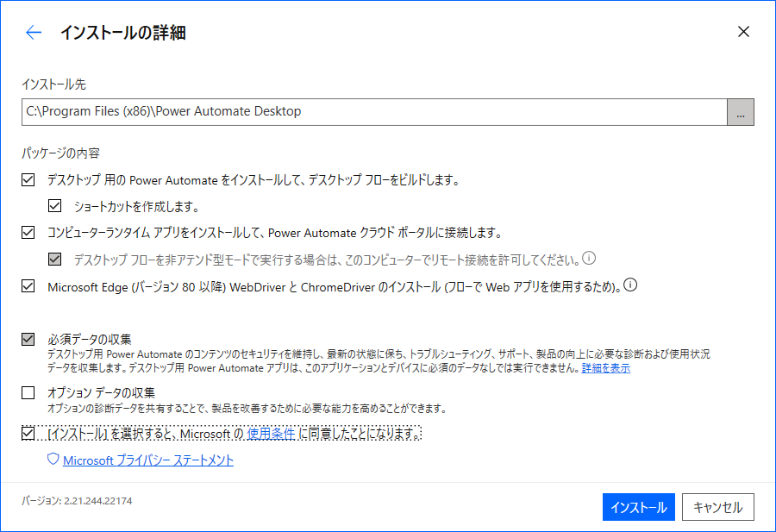This screenshot has height=532, width=776.
Task: Toggle ショートカットを作成します checkbox
Action: 55,206
